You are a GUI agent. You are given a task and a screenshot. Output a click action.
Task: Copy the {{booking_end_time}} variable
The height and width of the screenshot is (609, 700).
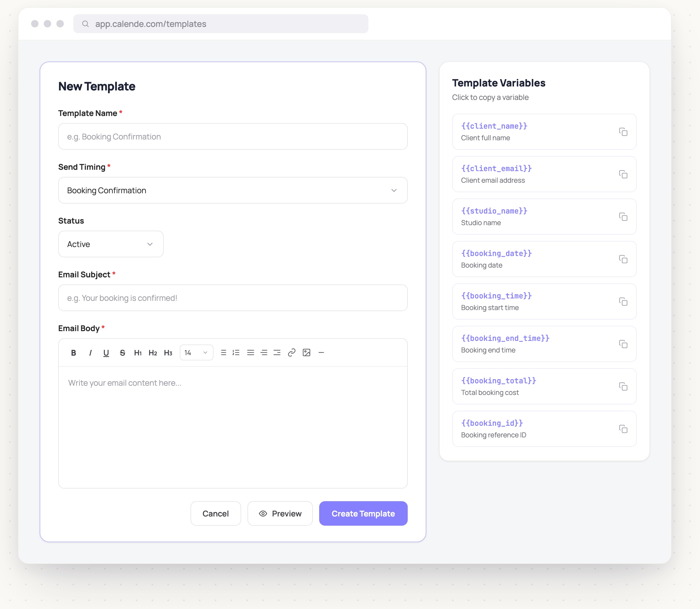623,344
